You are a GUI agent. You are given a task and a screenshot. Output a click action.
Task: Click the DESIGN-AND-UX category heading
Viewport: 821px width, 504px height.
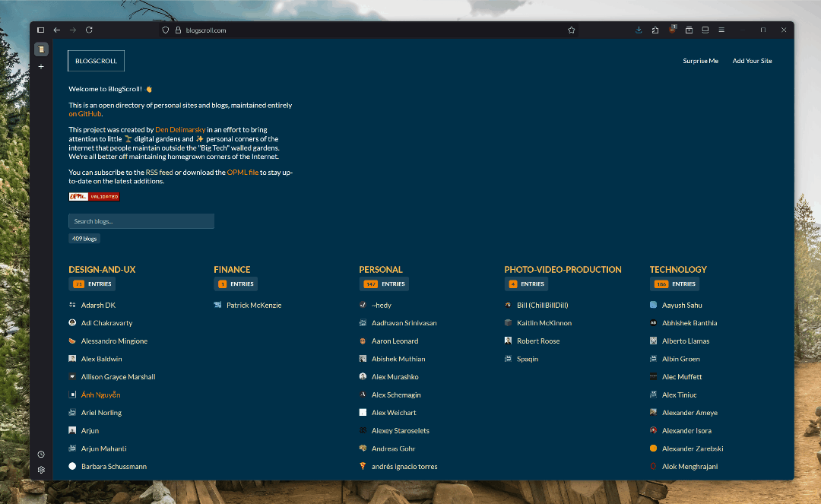click(102, 270)
